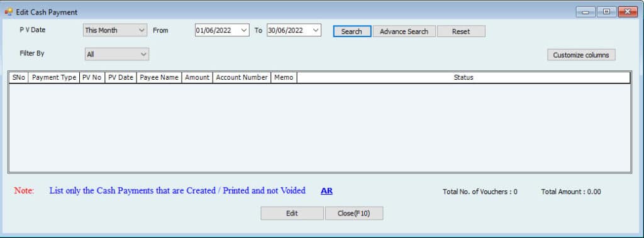Viewport: 644px width, 238px height.
Task: Click the Total Amount : 0.00 text
Action: click(571, 192)
